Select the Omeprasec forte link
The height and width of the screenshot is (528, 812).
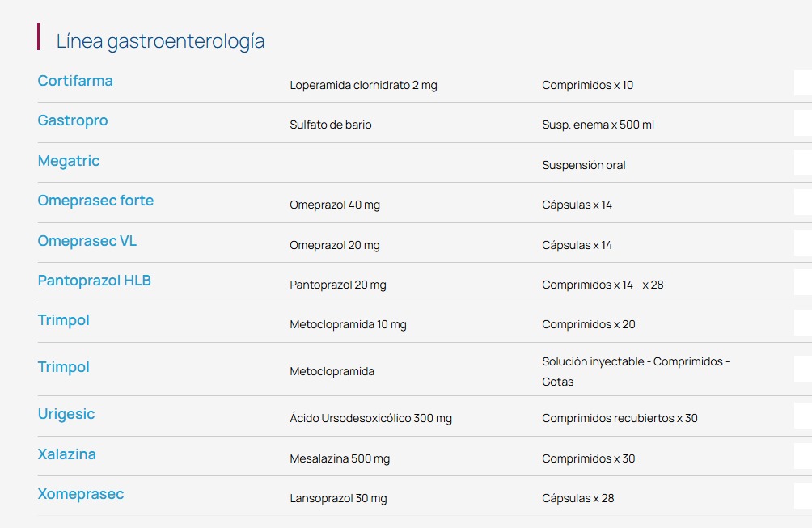pos(95,201)
